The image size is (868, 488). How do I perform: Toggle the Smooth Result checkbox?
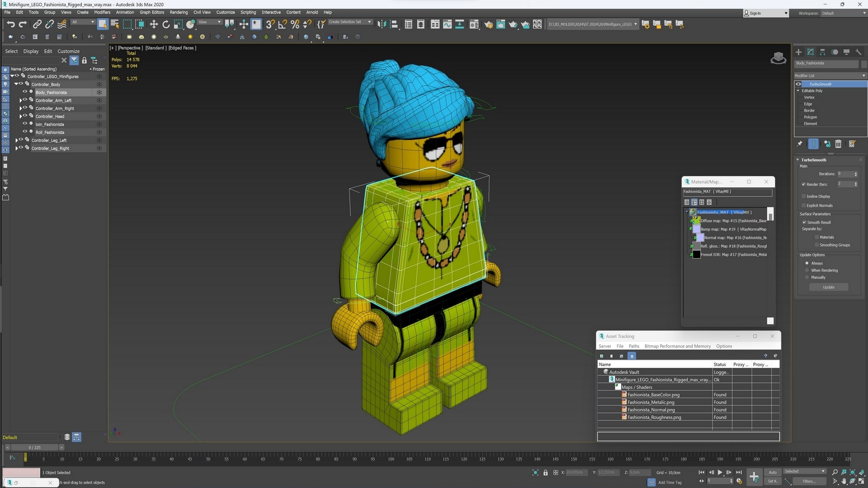point(804,222)
